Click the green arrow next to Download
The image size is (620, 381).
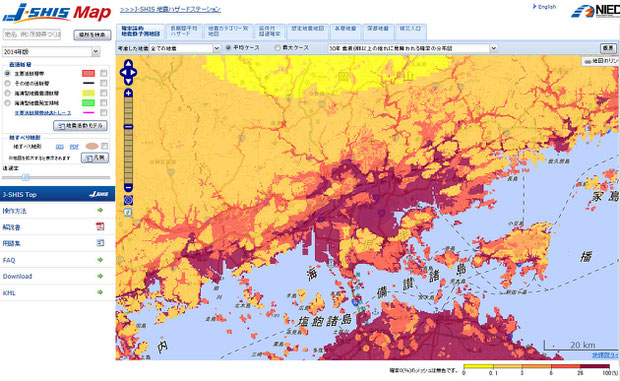pos(100,276)
